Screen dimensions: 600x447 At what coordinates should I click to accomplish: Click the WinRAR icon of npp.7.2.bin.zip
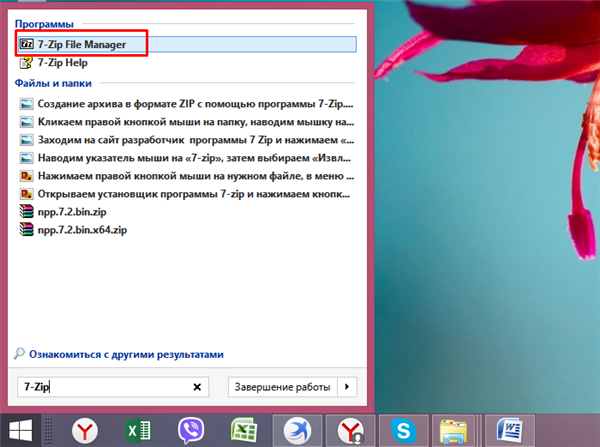[26, 211]
